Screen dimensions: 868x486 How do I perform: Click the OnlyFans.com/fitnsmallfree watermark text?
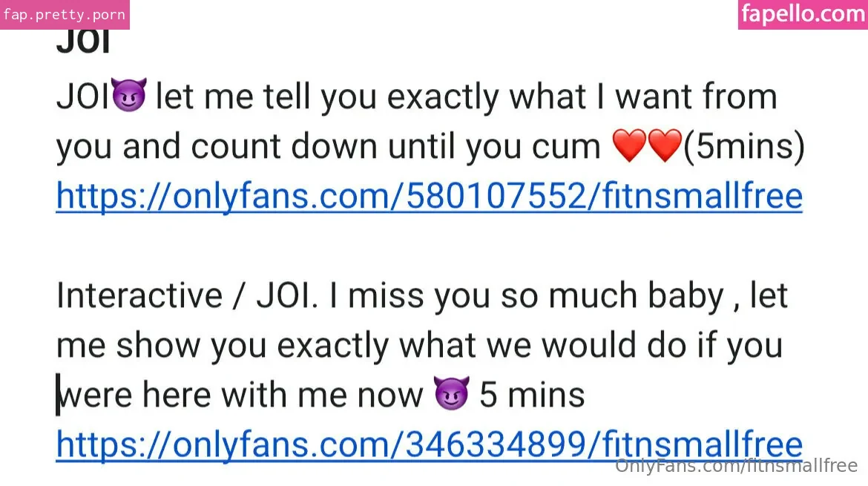point(736,466)
